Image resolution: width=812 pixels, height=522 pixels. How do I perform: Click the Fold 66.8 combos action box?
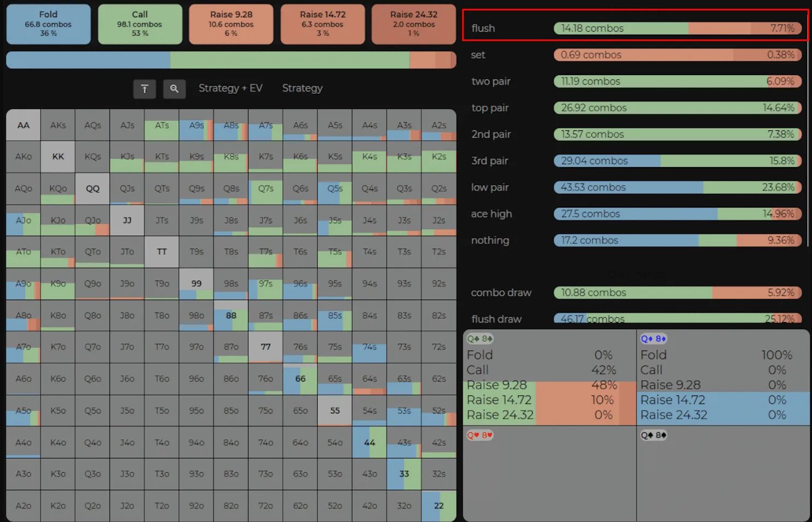(x=49, y=24)
